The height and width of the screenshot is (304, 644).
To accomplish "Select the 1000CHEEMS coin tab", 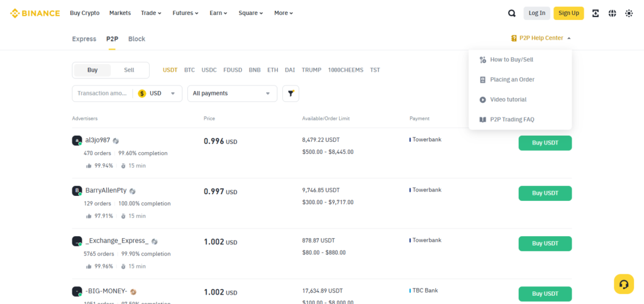I will point(345,70).
